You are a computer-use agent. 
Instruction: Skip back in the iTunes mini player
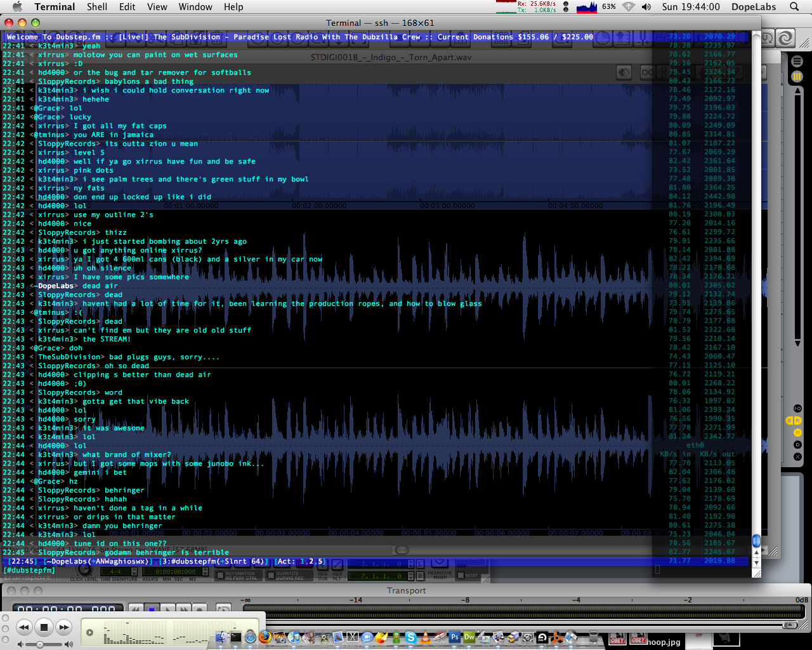[x=24, y=628]
